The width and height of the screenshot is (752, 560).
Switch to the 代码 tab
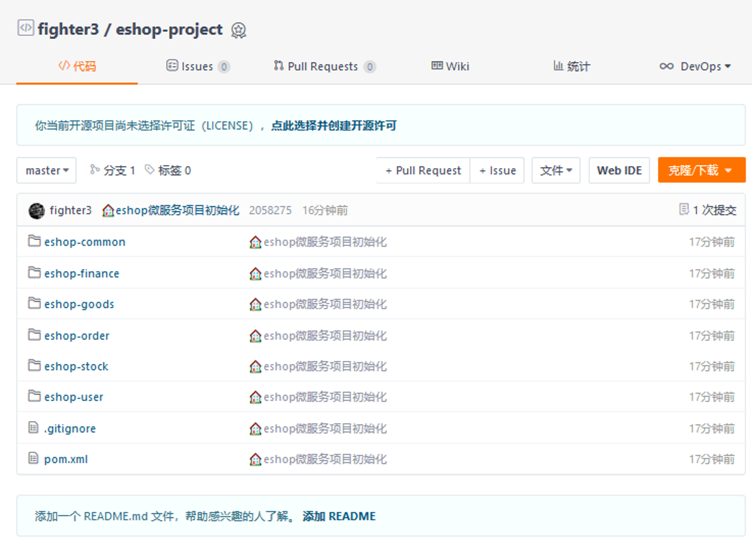tap(77, 67)
